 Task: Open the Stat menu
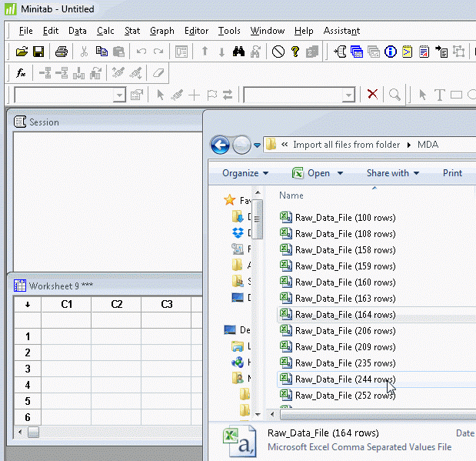[132, 31]
